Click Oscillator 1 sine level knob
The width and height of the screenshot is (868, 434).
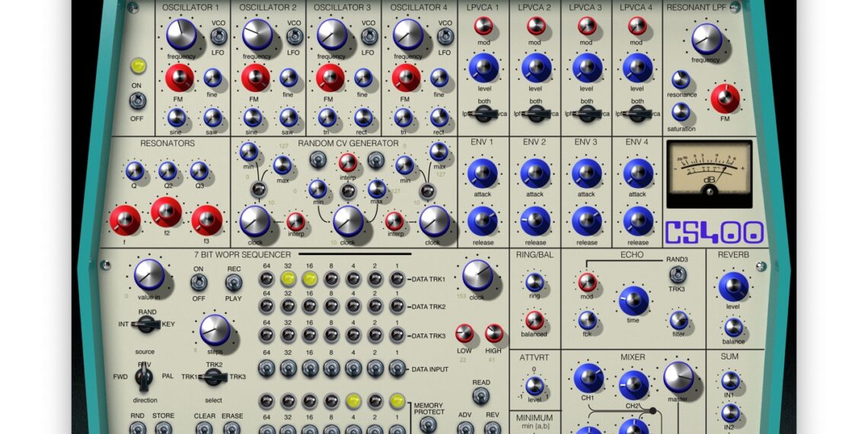click(177, 117)
